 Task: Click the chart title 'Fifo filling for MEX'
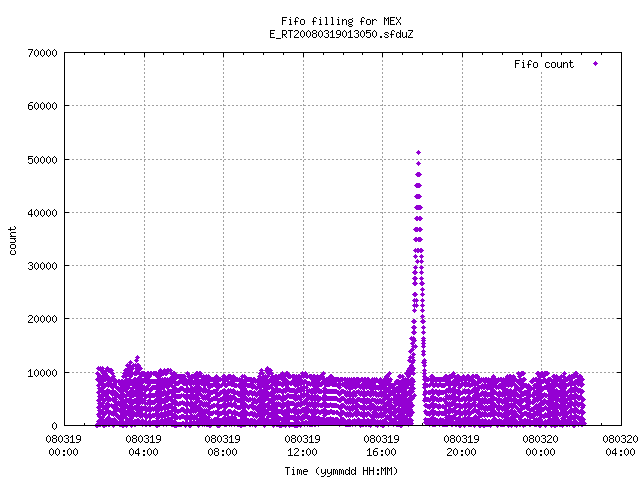[x=341, y=21]
